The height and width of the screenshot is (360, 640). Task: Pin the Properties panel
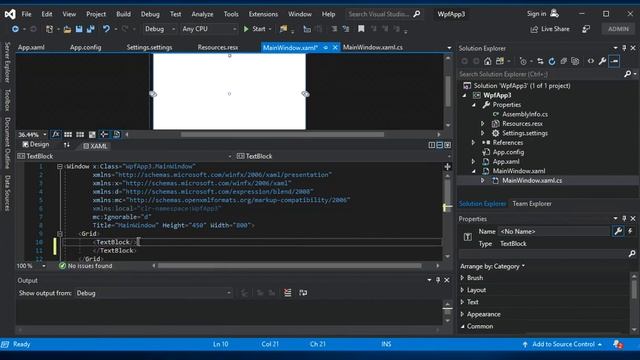pyautogui.click(x=624, y=219)
